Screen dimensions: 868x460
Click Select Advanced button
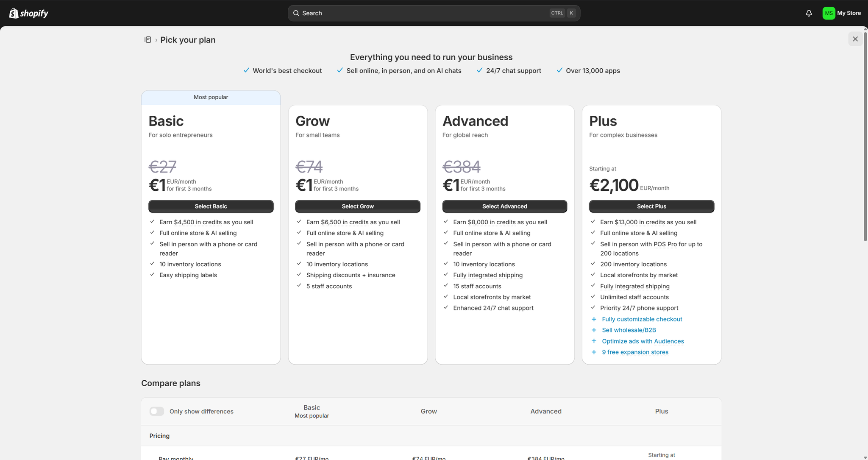505,206
